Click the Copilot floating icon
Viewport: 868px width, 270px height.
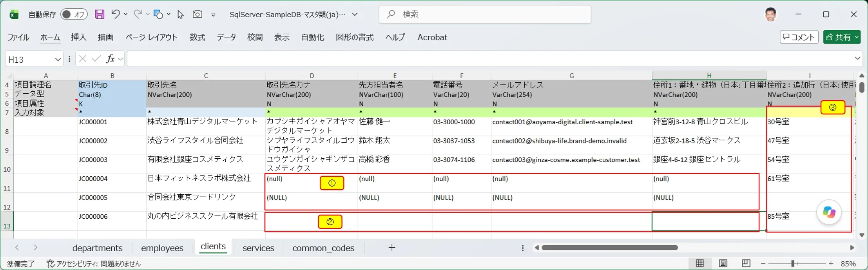829,212
